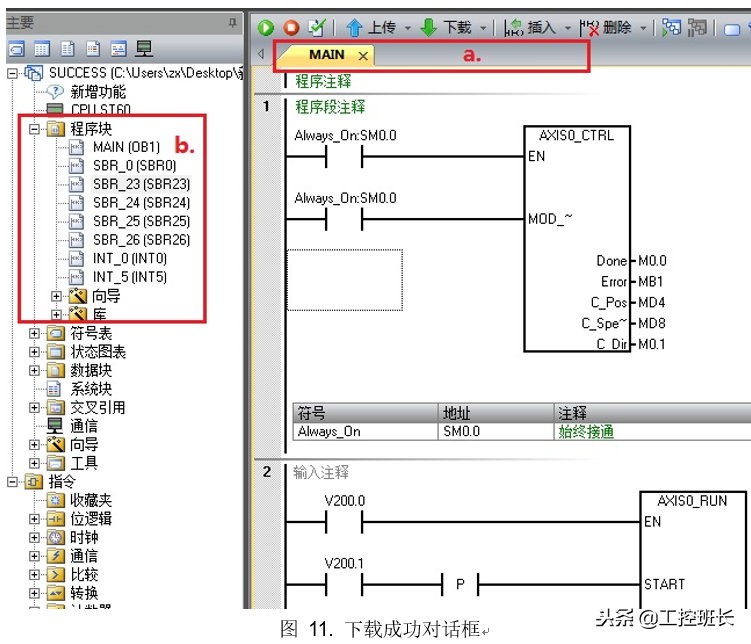Expand the 工具 folder
Viewport: 751px width, 644px height.
[34, 463]
